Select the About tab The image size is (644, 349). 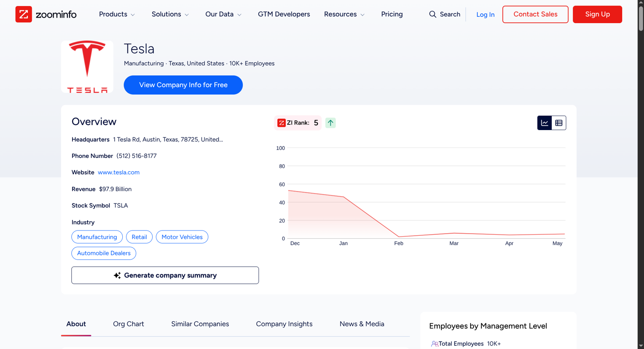(76, 324)
